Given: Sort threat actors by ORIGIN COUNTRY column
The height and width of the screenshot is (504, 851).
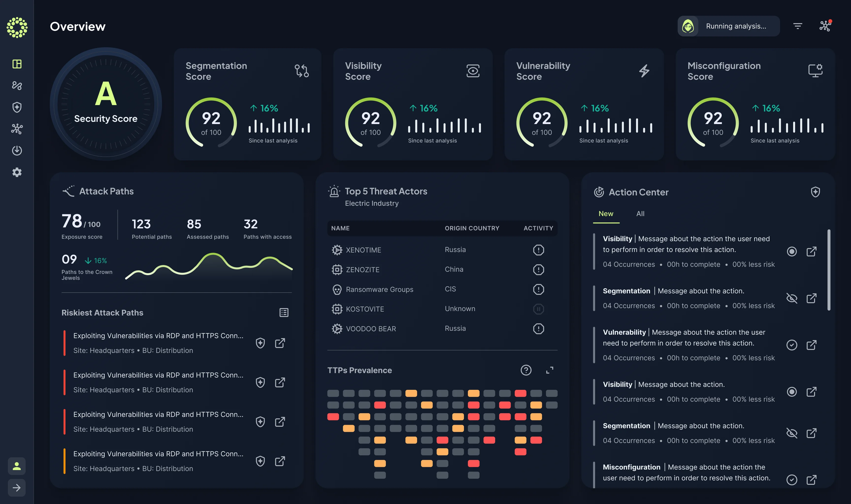Looking at the screenshot, I should coord(472,228).
